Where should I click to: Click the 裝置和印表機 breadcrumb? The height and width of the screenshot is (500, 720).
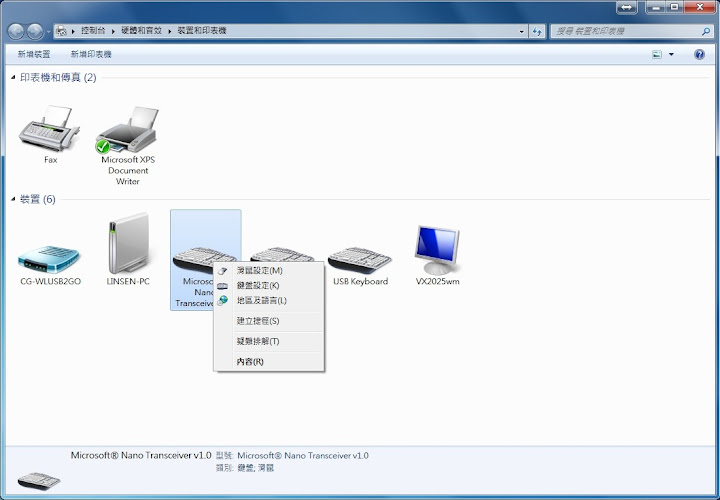(202, 31)
